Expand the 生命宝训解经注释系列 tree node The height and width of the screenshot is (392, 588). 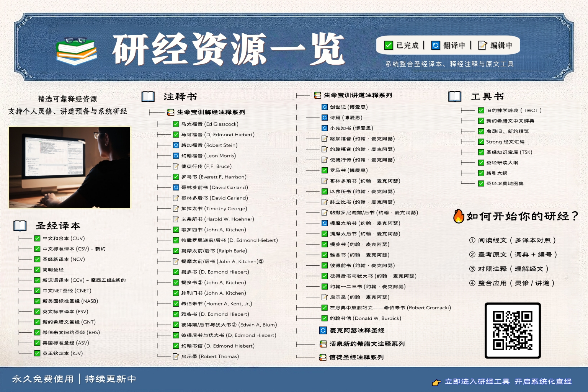pos(171,112)
